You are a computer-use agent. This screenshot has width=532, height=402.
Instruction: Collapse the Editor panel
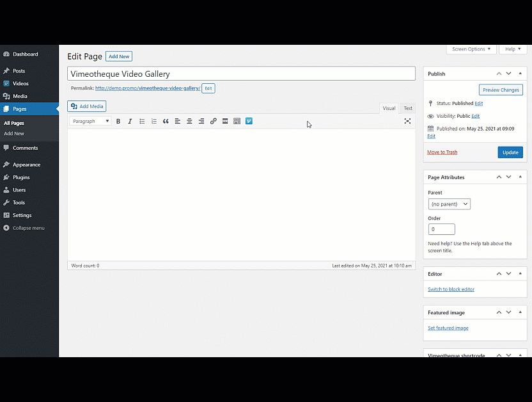click(520, 274)
